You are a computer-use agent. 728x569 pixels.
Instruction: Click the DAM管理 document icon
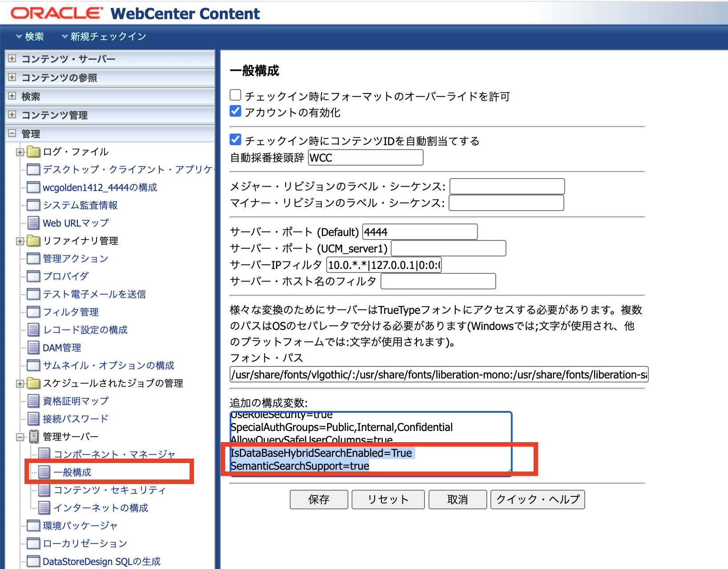33,348
